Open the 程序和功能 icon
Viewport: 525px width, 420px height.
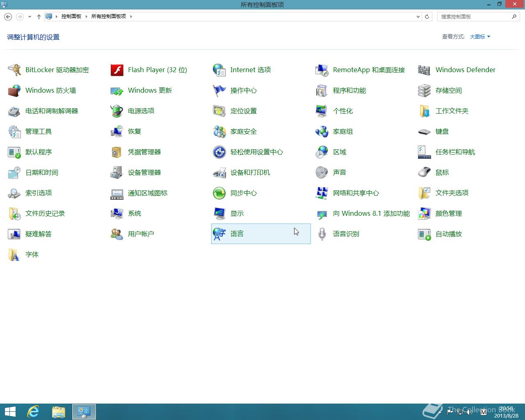(x=322, y=90)
